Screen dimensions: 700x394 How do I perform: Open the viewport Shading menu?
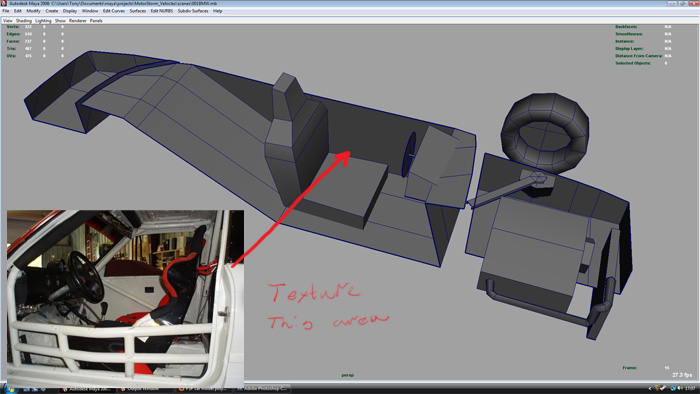(24, 21)
